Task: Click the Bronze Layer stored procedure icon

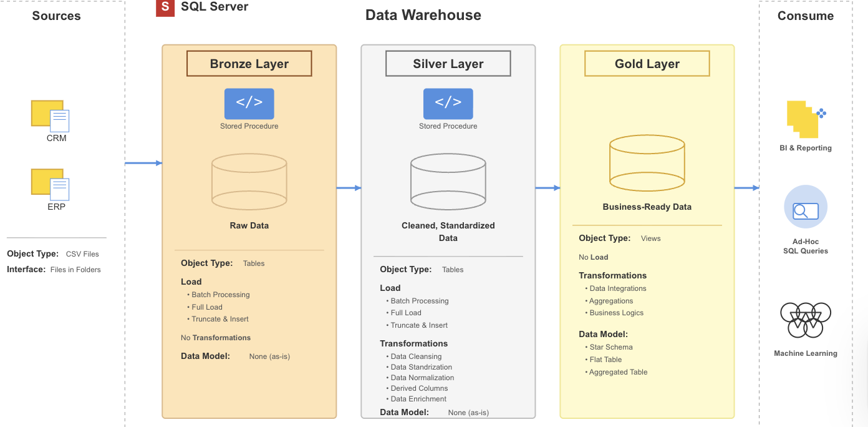Action: click(249, 104)
